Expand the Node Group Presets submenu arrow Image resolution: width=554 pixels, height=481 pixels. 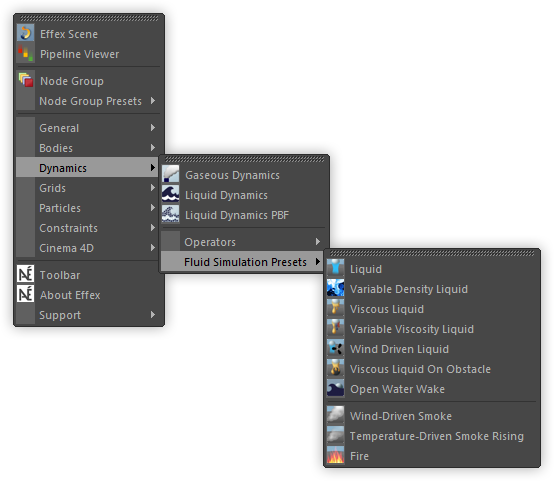[153, 101]
